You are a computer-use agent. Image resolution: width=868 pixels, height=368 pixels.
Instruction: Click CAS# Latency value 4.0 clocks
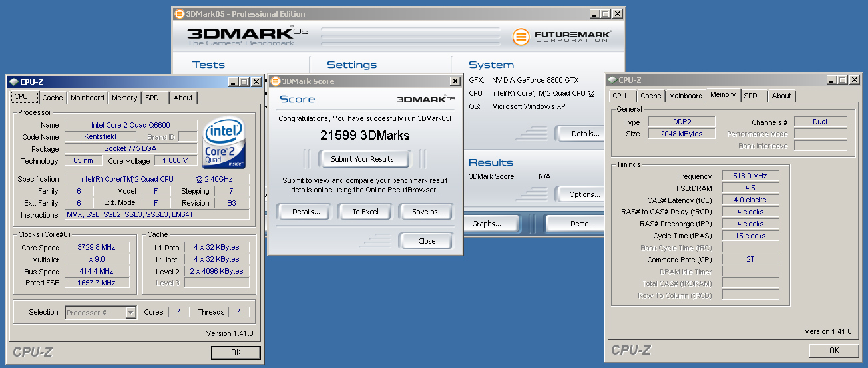(750, 200)
